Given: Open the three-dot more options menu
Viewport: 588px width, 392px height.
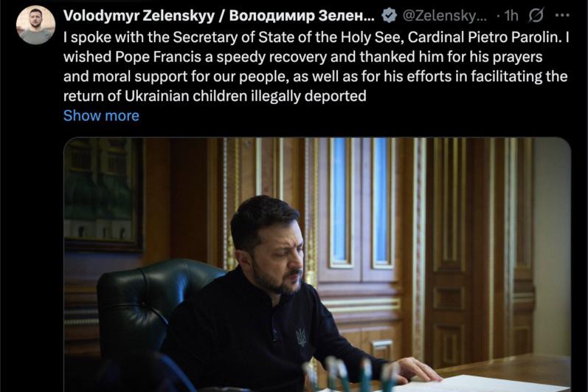Looking at the screenshot, I should [x=561, y=16].
